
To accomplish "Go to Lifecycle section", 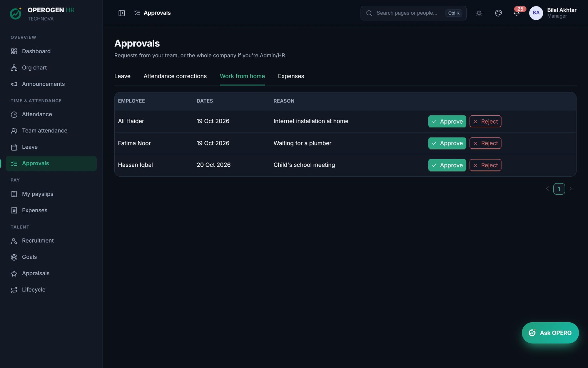I will (51, 290).
